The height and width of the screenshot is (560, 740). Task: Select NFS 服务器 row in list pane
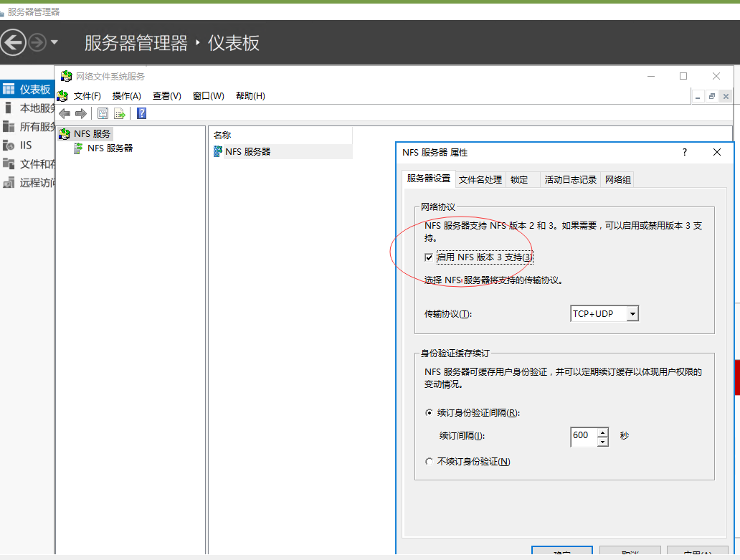281,151
